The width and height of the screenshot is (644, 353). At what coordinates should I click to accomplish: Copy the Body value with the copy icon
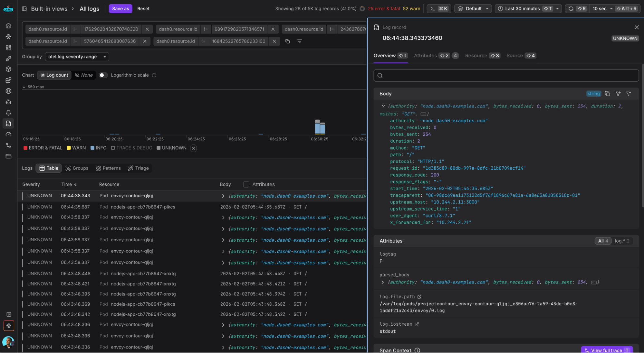click(x=607, y=94)
